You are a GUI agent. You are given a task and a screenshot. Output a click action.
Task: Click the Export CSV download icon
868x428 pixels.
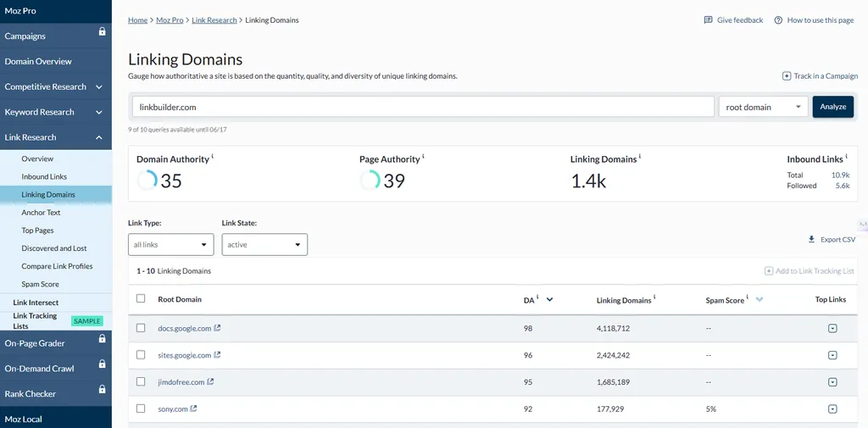point(811,239)
